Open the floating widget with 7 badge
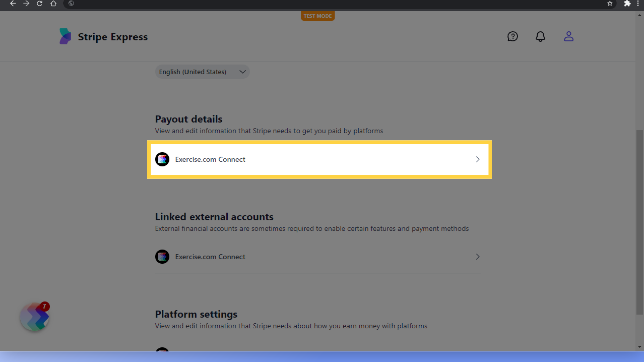Viewport: 644px width, 362px height. click(x=35, y=317)
